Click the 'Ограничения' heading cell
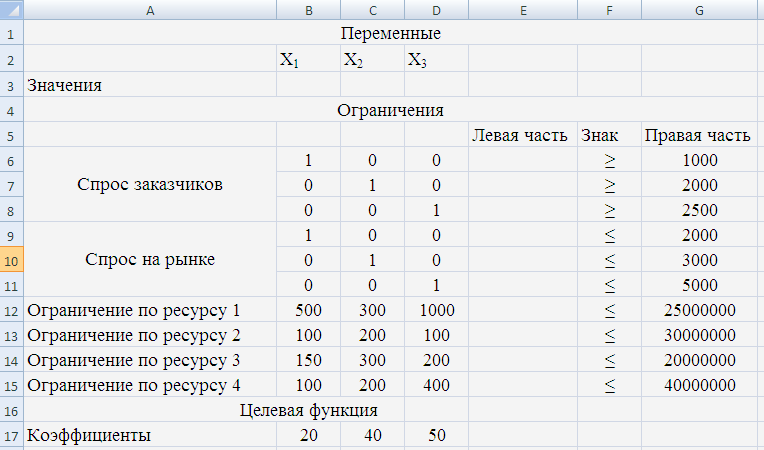 391,110
